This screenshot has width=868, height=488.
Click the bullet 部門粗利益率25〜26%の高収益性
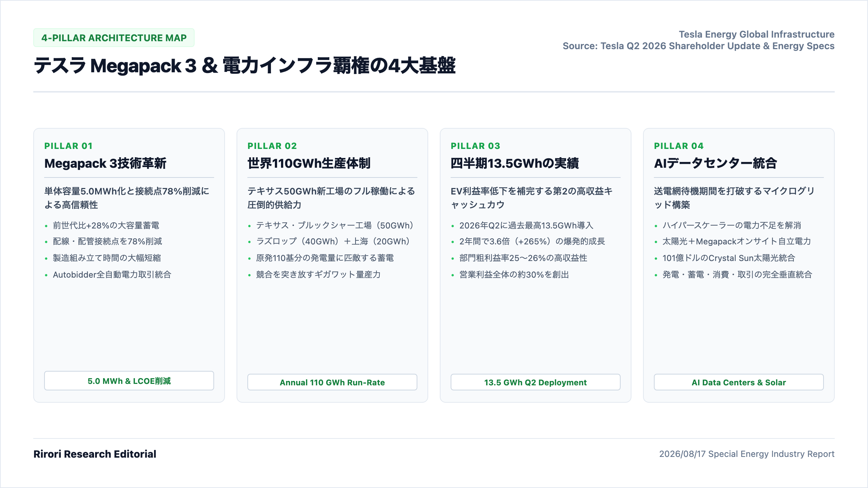(x=523, y=258)
